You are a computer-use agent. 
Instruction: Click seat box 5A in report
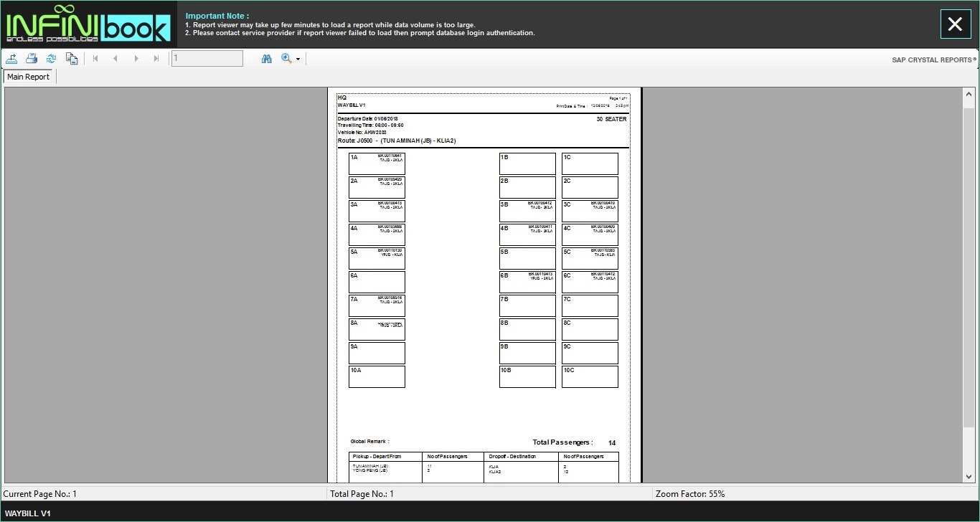(377, 258)
